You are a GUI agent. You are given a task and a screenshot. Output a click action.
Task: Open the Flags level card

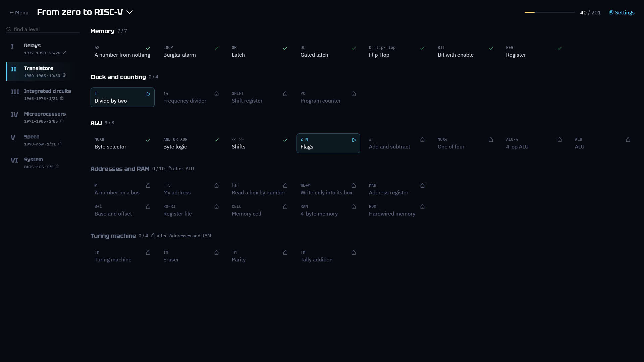pyautogui.click(x=328, y=143)
